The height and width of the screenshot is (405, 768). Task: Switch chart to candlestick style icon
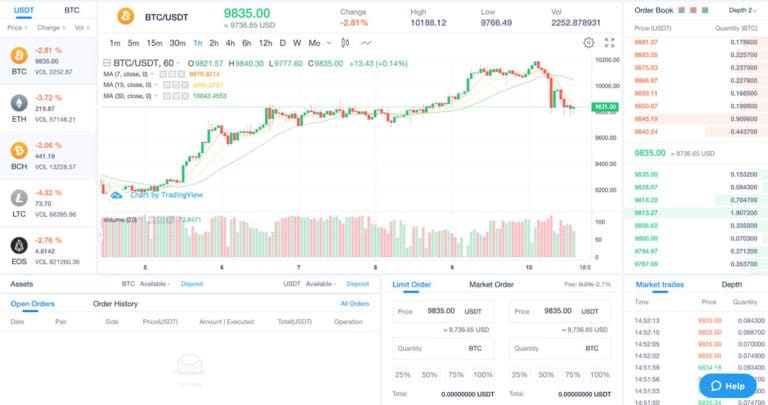pos(345,43)
